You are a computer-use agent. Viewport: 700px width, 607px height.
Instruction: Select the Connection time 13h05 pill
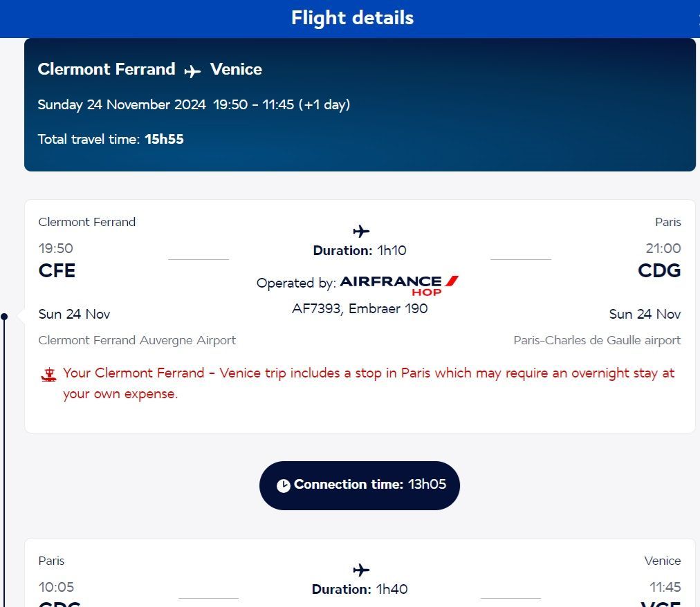tap(360, 485)
